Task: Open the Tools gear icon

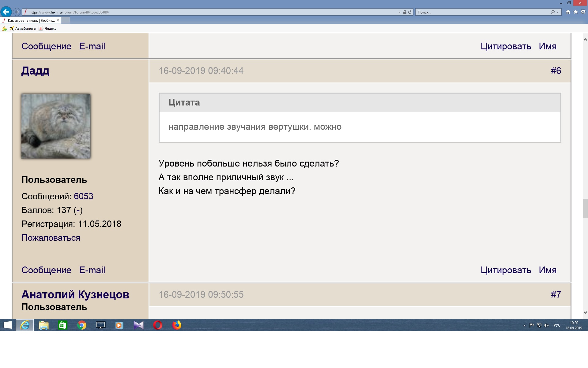Action: coord(583,12)
